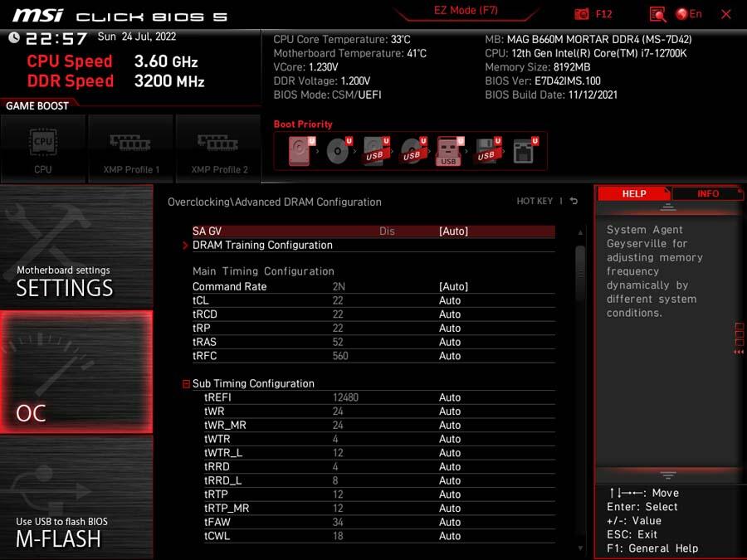Click the Main Timing Configuration heading
The width and height of the screenshot is (747, 560).
pyautogui.click(x=263, y=271)
